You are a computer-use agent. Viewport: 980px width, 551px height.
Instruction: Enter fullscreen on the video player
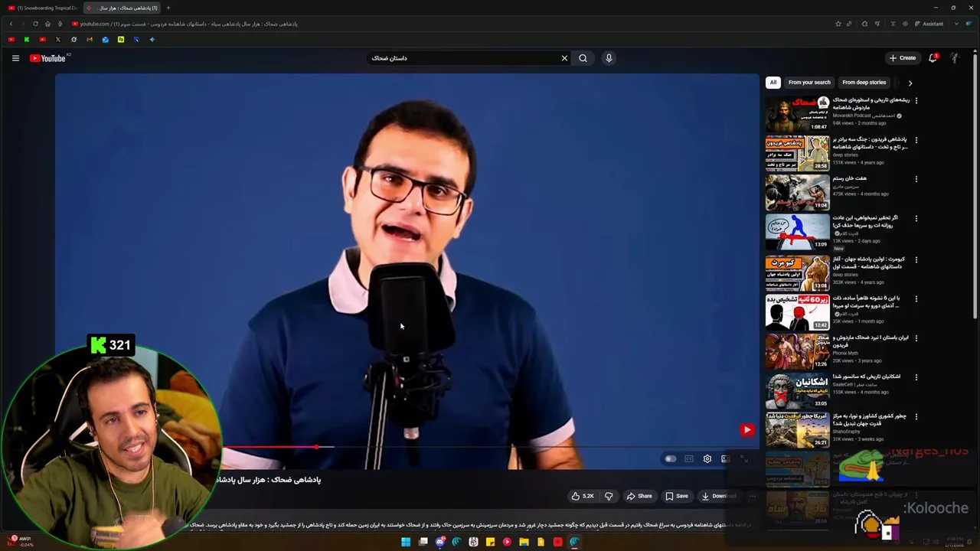point(744,459)
